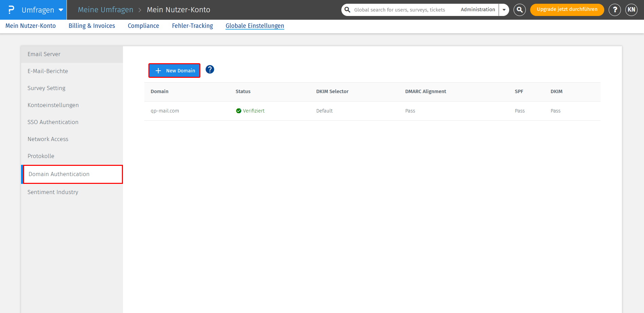Image resolution: width=644 pixels, height=313 pixels.
Task: Open E-Mail-Berichte in the sidebar
Action: 72,71
